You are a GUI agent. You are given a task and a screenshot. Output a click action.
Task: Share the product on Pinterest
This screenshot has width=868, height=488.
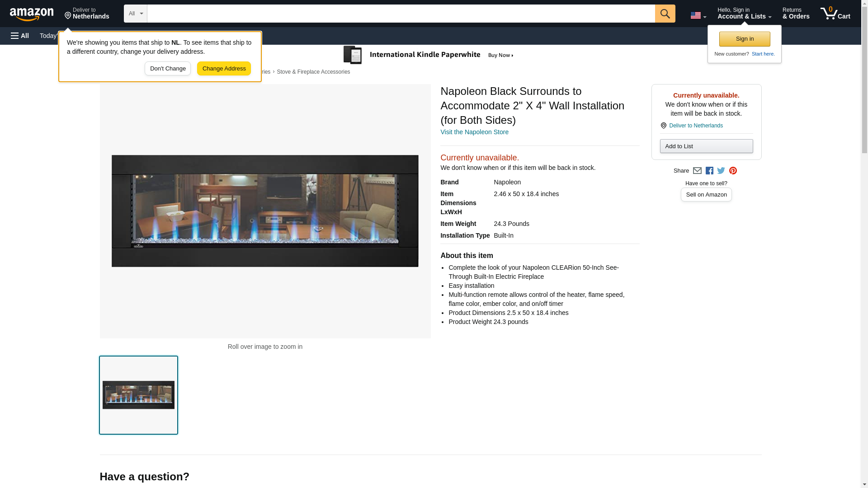click(x=733, y=171)
